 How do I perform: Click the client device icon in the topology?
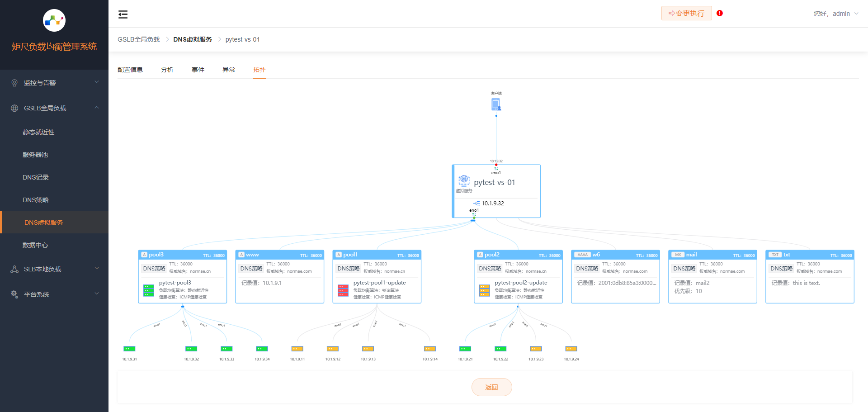[x=496, y=104]
